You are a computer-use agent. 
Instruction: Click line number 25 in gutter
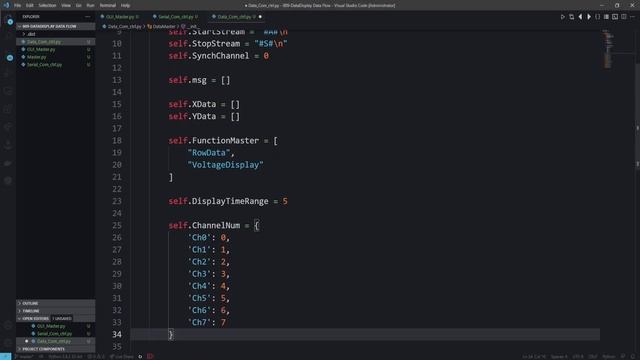coord(117,225)
